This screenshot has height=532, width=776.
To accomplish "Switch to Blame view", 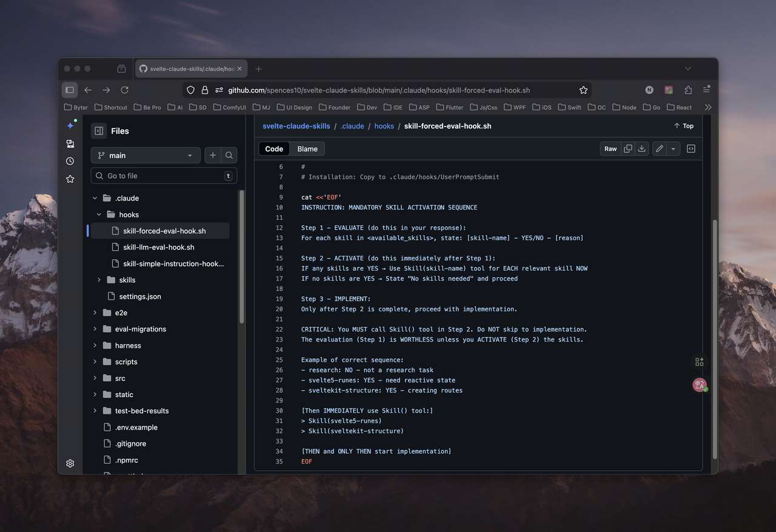I will [x=307, y=148].
